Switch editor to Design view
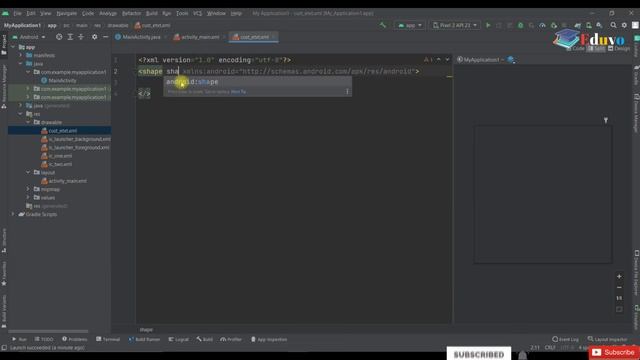 click(x=619, y=48)
